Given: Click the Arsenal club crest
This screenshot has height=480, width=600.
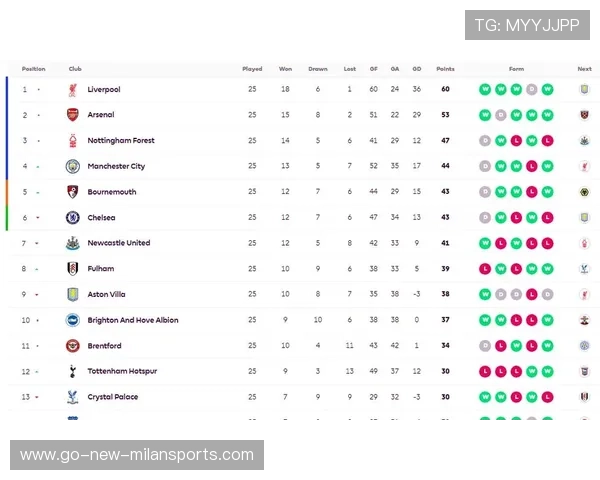Looking at the screenshot, I should pyautogui.click(x=72, y=115).
